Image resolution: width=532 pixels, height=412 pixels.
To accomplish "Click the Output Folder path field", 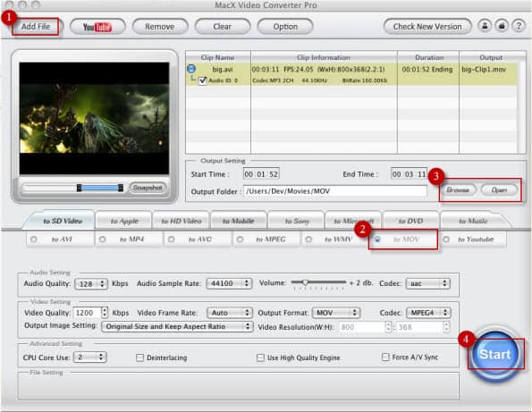I will tap(335, 191).
